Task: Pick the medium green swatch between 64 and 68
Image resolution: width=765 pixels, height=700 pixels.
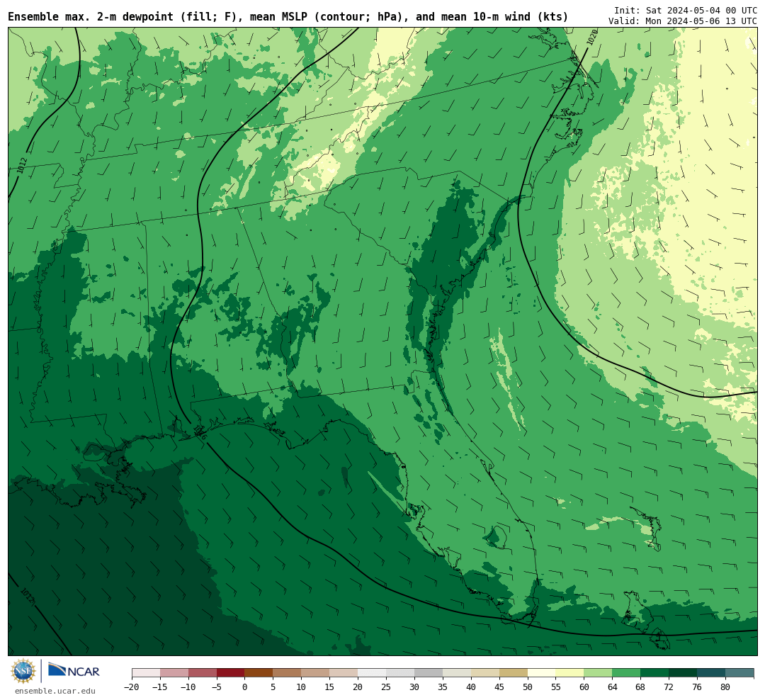Action: pos(627,673)
